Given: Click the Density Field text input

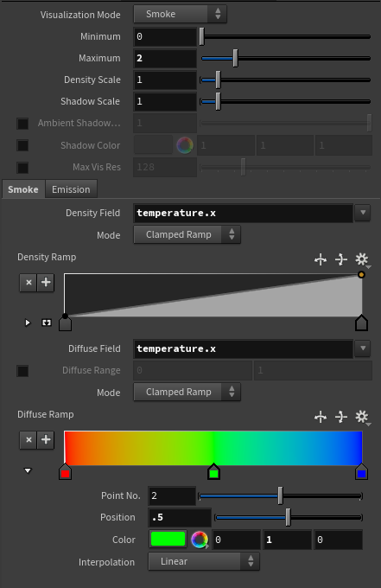Looking at the screenshot, I should (243, 213).
